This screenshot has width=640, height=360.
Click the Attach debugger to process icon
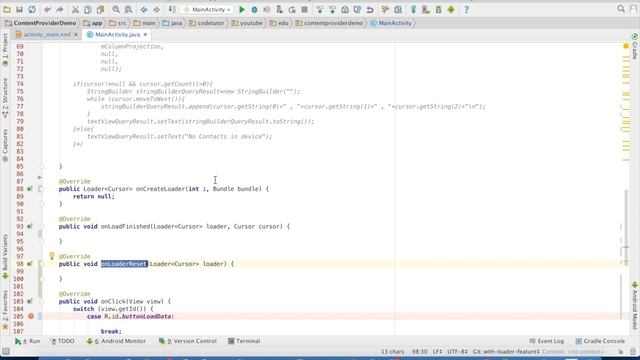pyautogui.click(x=280, y=9)
